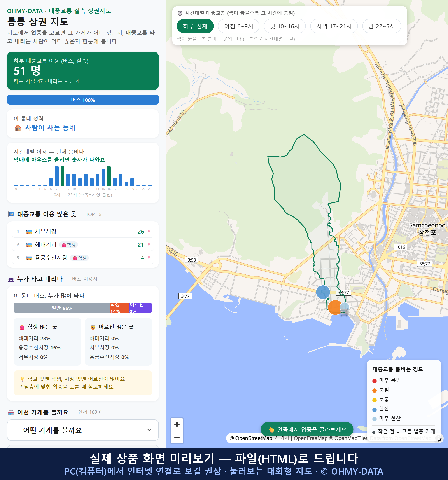Click the light blue 매우 한산 legend dot

point(374,419)
